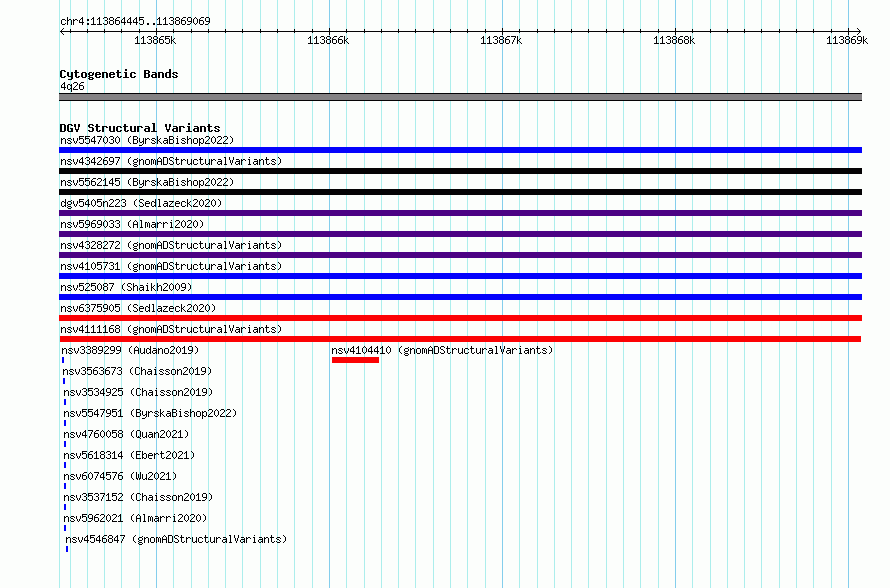Screen dimensions: 890x588
Task: Click the nsv6074576 (Wu2021) label
Action: tap(120, 476)
